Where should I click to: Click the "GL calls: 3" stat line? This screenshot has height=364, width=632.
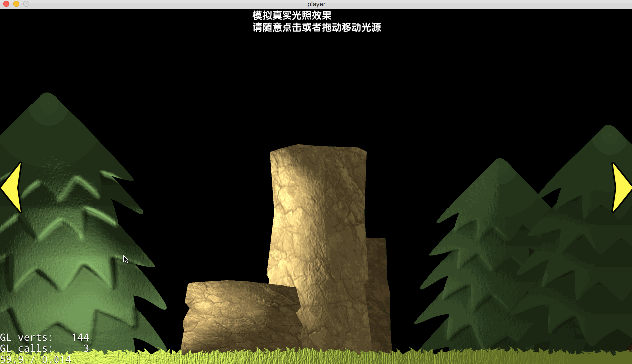pos(45,349)
